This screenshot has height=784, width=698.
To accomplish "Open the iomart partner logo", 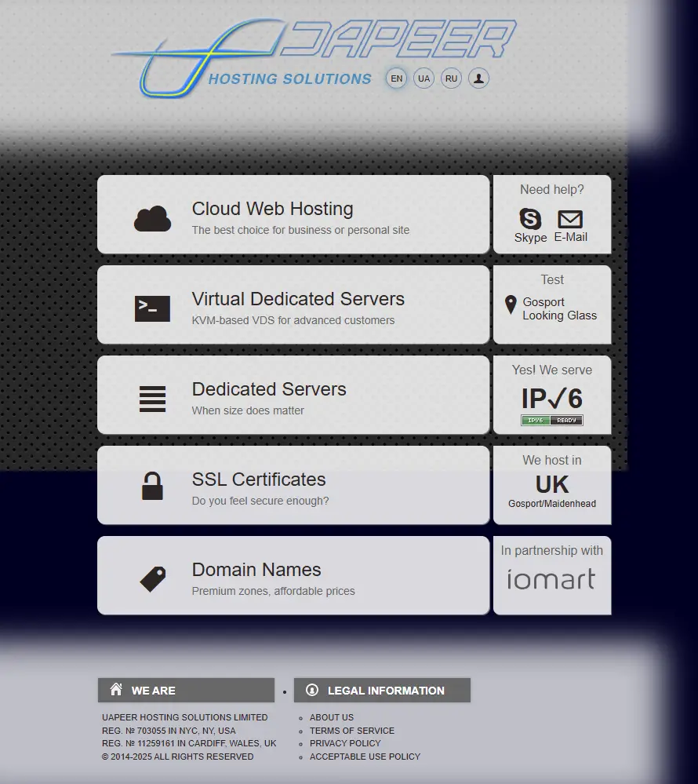I will click(551, 579).
